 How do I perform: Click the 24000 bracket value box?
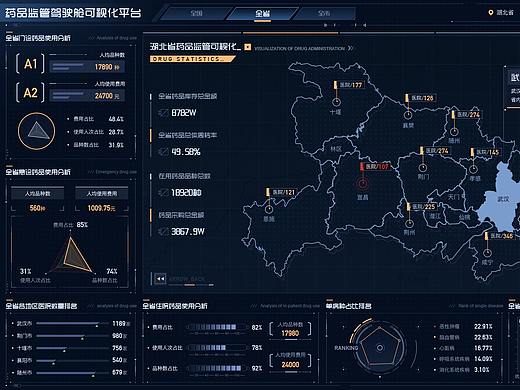click(290, 361)
